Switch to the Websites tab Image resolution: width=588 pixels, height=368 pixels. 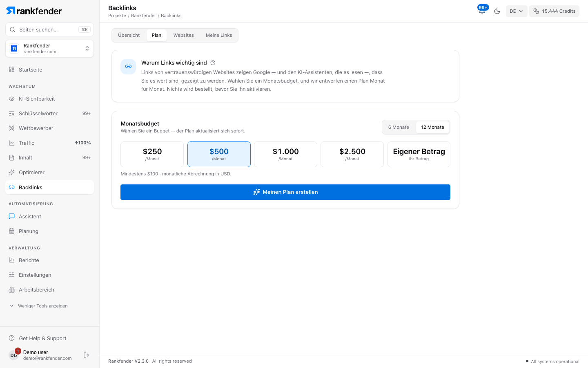(183, 35)
